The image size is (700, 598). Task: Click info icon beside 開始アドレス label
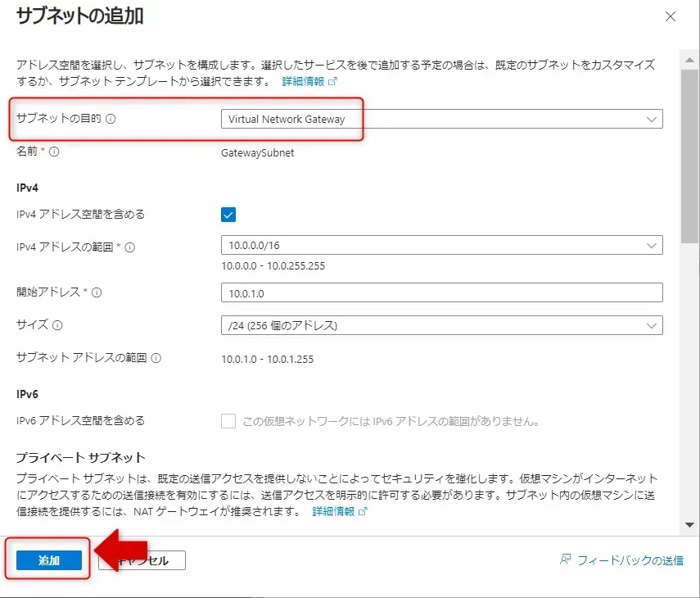[x=97, y=292]
